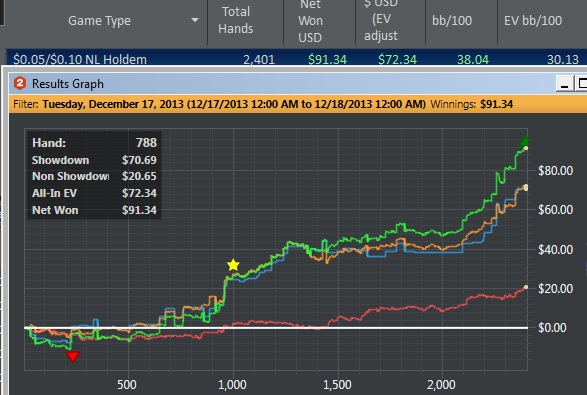Image resolution: width=587 pixels, height=395 pixels.
Task: Click the Net Won $91.34 legend row
Action: tap(94, 210)
